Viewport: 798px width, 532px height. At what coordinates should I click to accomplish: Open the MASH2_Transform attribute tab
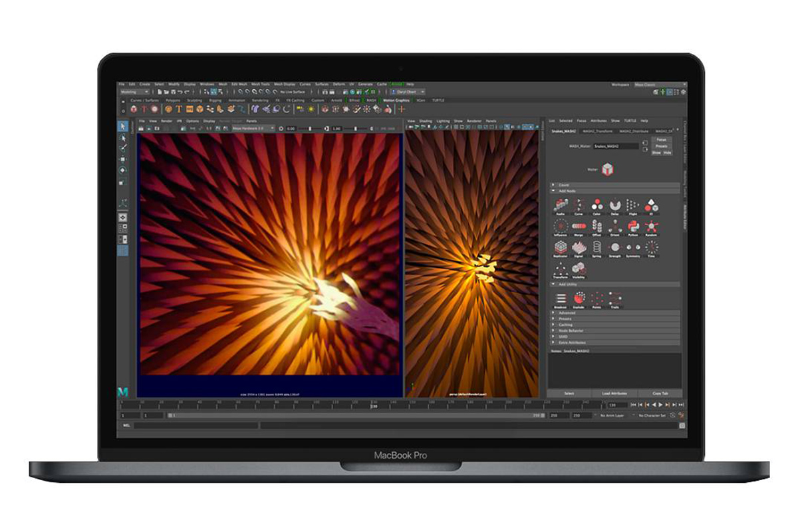597,131
